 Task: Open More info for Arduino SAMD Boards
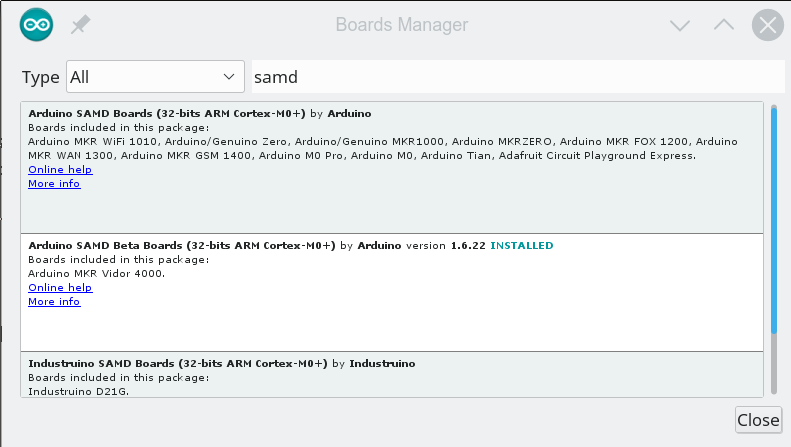tap(54, 184)
